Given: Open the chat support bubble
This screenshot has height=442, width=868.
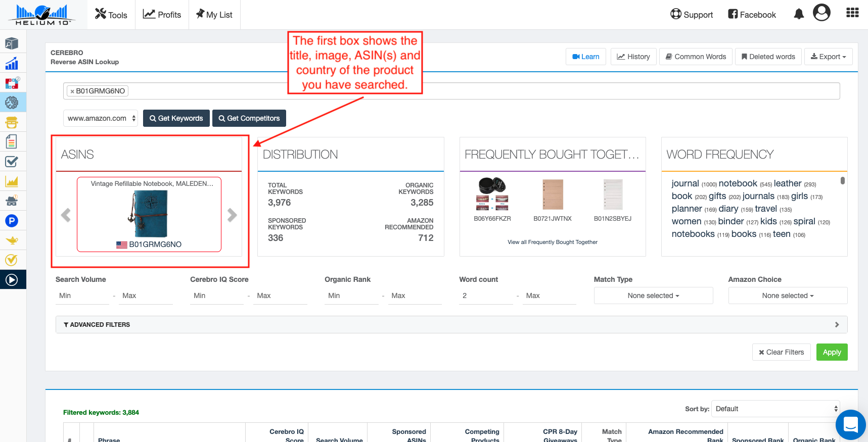Looking at the screenshot, I should point(850,425).
